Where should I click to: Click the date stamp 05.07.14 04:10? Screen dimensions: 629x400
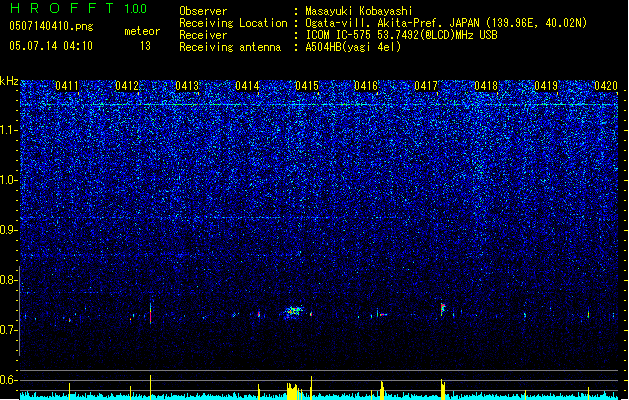pyautogui.click(x=51, y=46)
